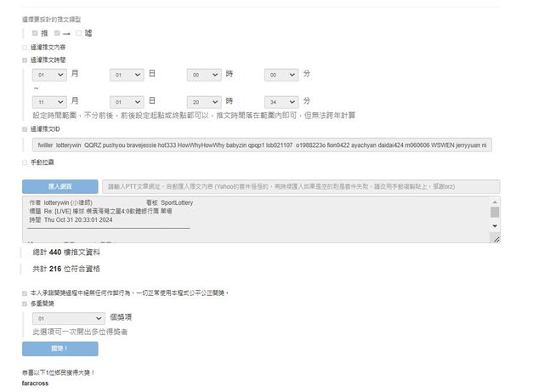Toggle the 多重開獎 multiple draw checkbox

pyautogui.click(x=25, y=303)
